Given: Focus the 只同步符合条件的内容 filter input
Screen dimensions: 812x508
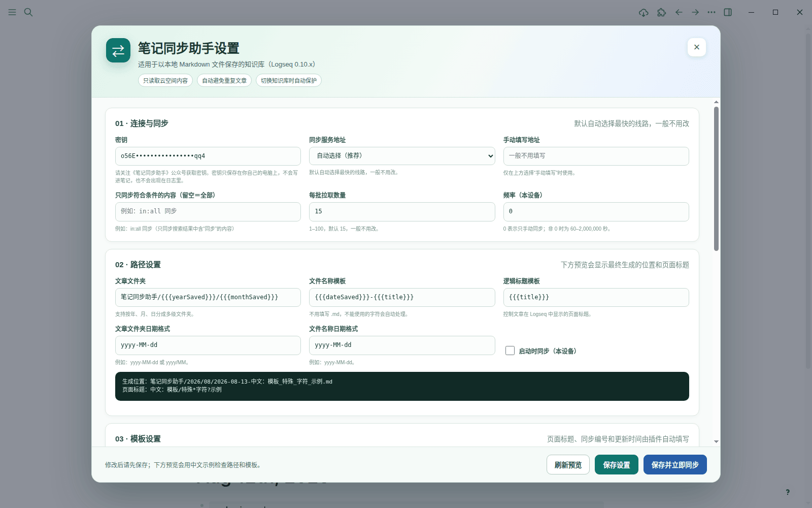Looking at the screenshot, I should tap(208, 211).
